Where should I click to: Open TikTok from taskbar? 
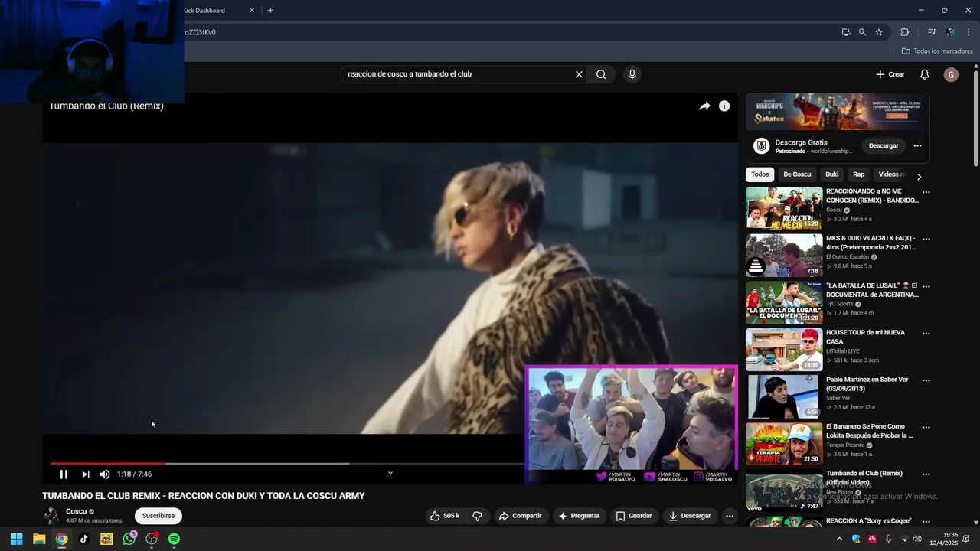tap(84, 539)
